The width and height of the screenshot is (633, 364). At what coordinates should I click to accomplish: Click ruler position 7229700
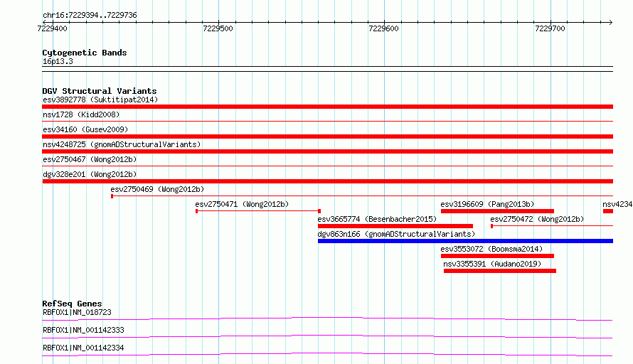tap(550, 28)
